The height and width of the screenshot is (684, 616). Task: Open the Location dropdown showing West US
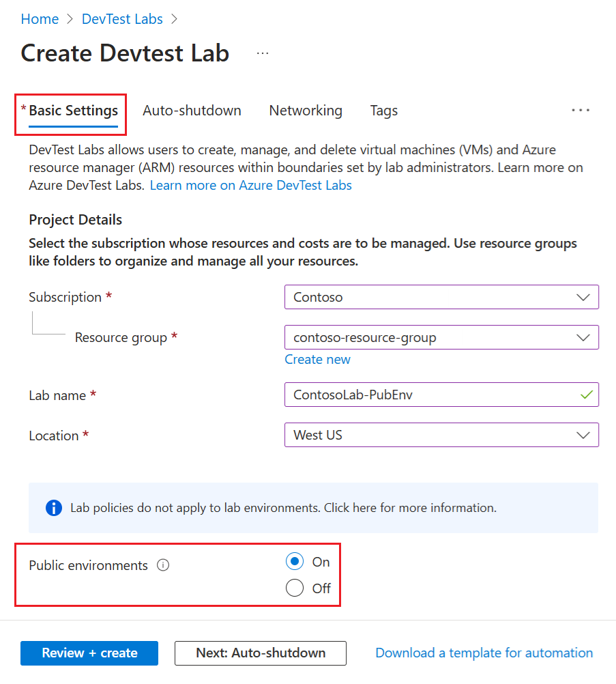(441, 435)
